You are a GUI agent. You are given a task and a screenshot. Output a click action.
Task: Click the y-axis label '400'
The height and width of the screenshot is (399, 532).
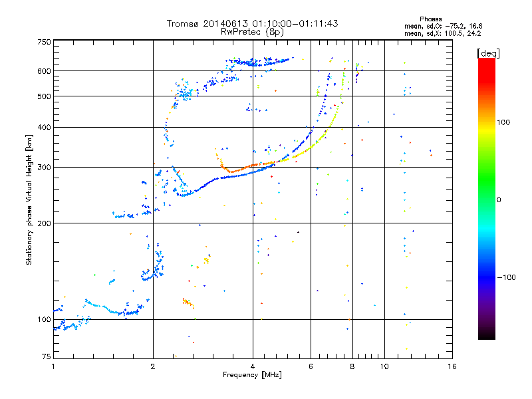(x=44, y=128)
